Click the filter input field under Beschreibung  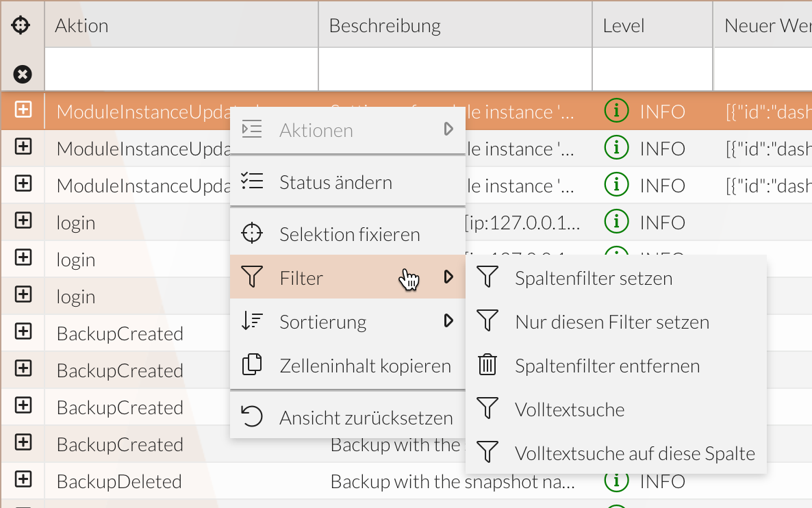454,68
